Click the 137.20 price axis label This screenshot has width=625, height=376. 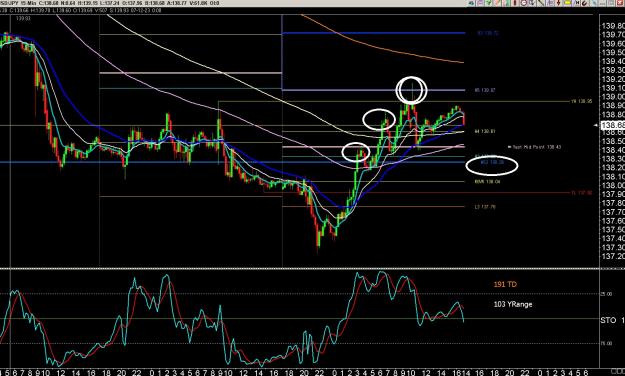613,256
